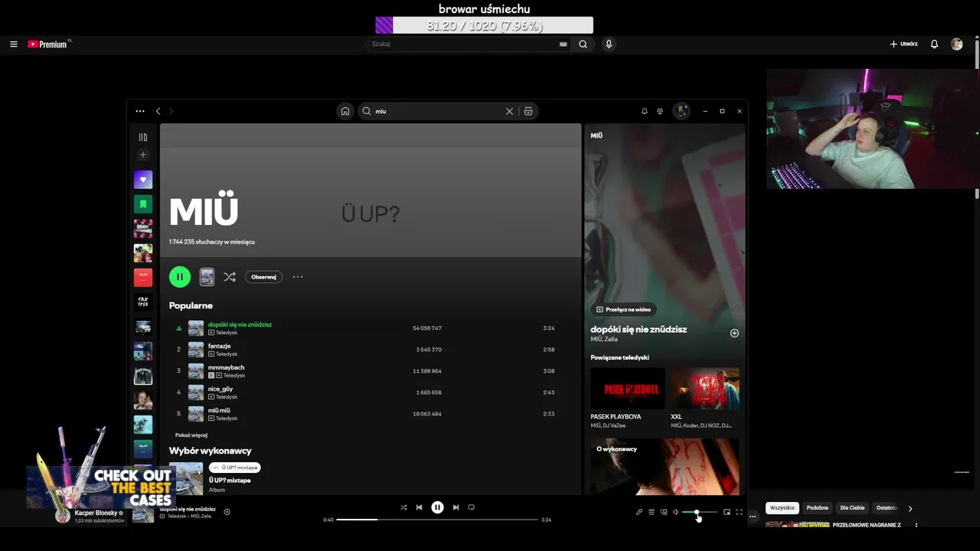Expand list with Pokaż więcej
This screenshot has width=980, height=551.
pos(191,435)
